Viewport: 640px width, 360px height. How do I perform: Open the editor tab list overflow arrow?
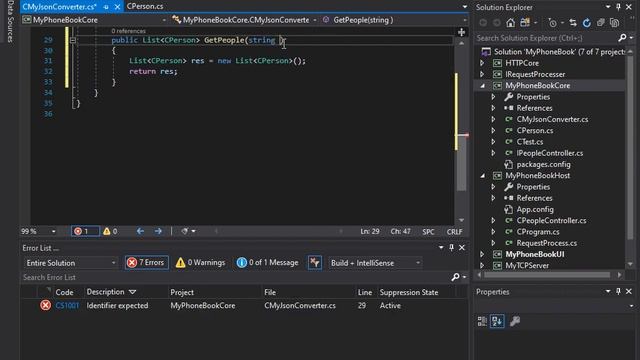pos(464,7)
